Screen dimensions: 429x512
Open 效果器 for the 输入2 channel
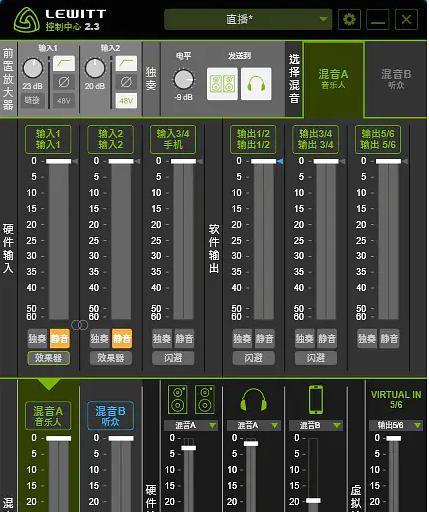[x=111, y=358]
